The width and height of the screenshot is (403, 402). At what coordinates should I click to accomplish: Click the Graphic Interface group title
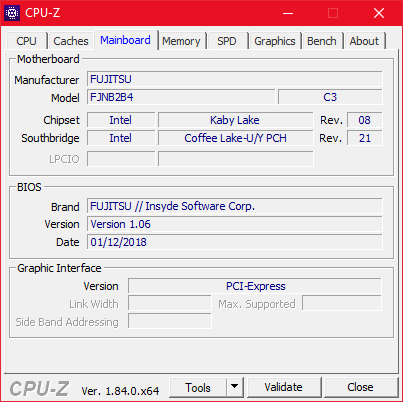point(59,268)
